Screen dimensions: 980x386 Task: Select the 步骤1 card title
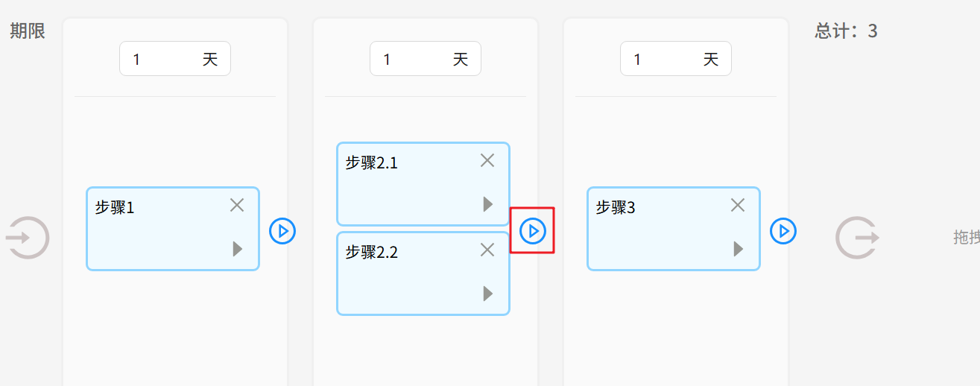(x=115, y=208)
